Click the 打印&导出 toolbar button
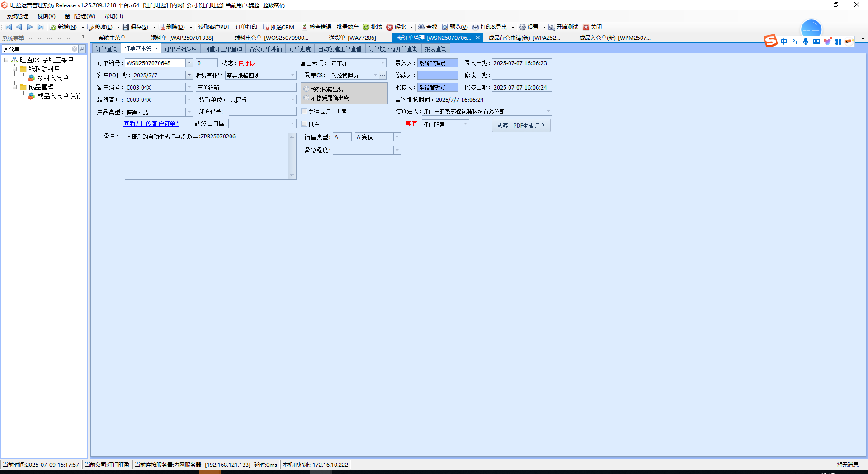The height and width of the screenshot is (474, 868). pos(490,27)
